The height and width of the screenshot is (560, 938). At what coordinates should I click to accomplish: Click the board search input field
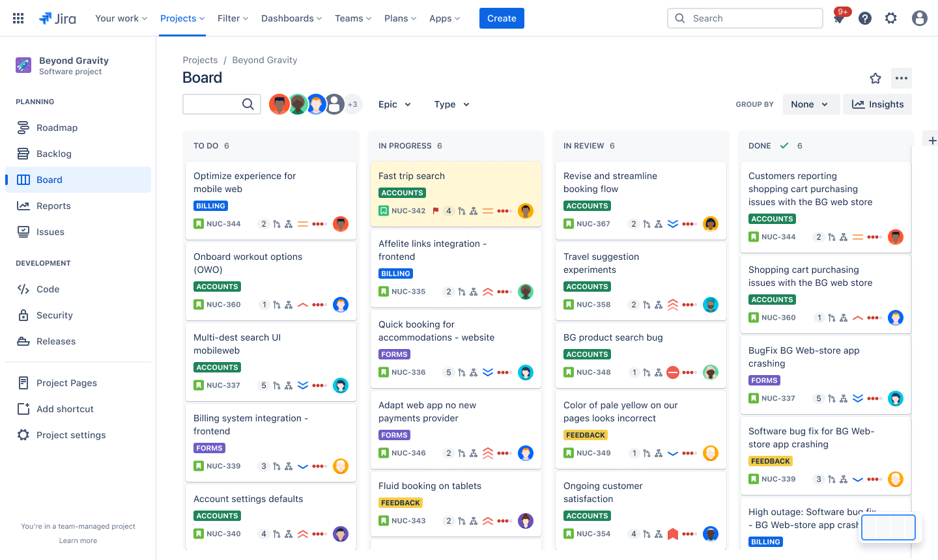(218, 104)
